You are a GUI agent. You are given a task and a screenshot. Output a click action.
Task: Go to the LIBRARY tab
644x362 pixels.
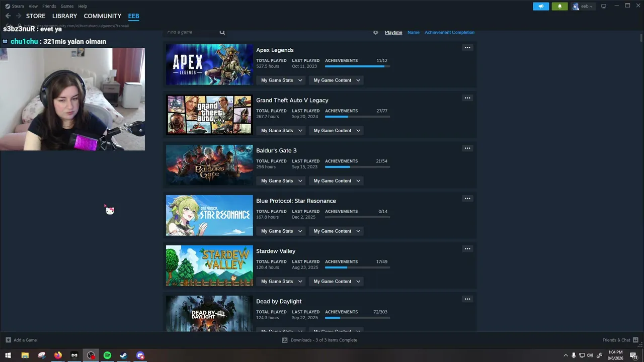tap(65, 16)
